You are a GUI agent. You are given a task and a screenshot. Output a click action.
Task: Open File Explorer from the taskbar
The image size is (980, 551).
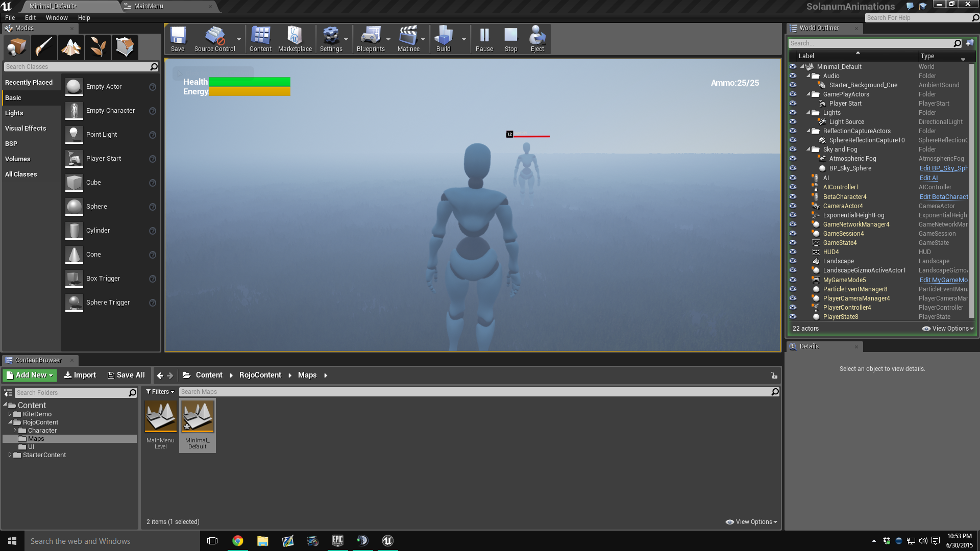tap(263, 541)
